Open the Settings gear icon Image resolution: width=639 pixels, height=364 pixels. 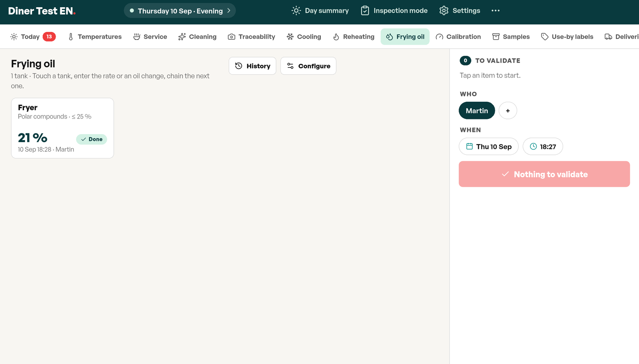444,11
